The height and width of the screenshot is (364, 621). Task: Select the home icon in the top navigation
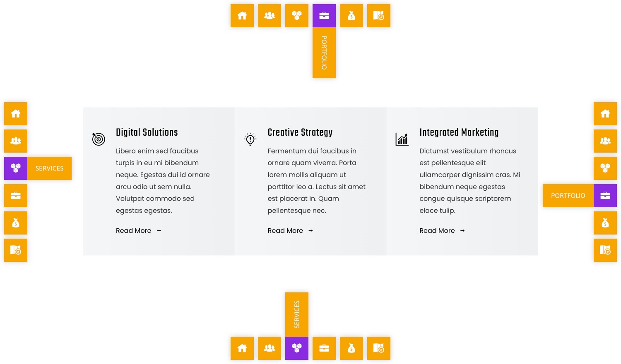[242, 15]
